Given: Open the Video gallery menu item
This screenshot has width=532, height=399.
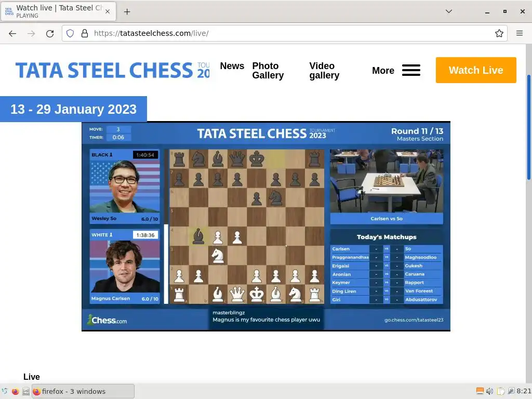Looking at the screenshot, I should [x=324, y=71].
